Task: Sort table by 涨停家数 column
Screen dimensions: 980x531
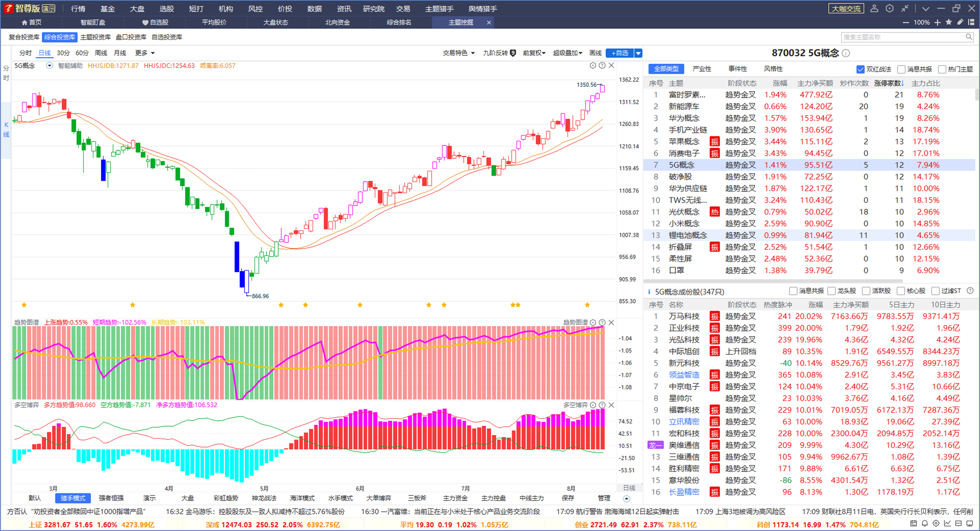Action: click(x=889, y=83)
